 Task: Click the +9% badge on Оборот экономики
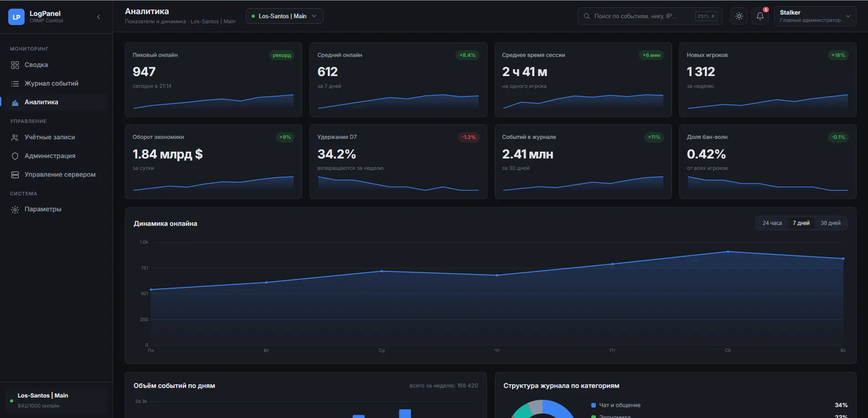pyautogui.click(x=285, y=138)
